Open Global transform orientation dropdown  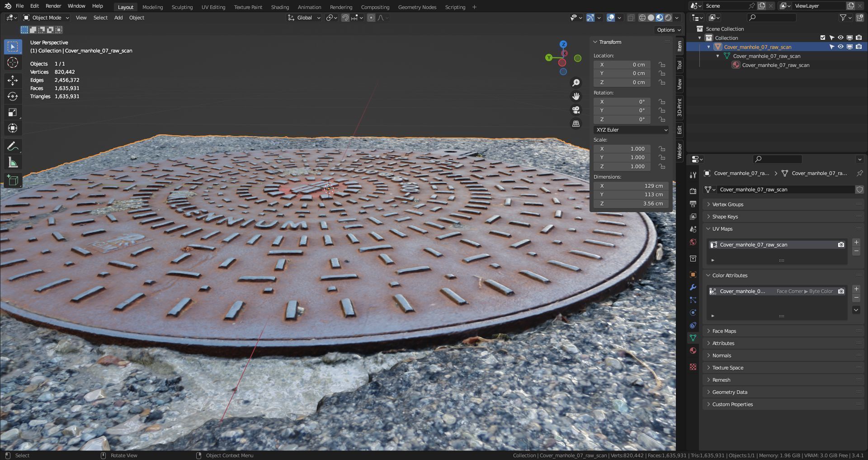click(304, 18)
